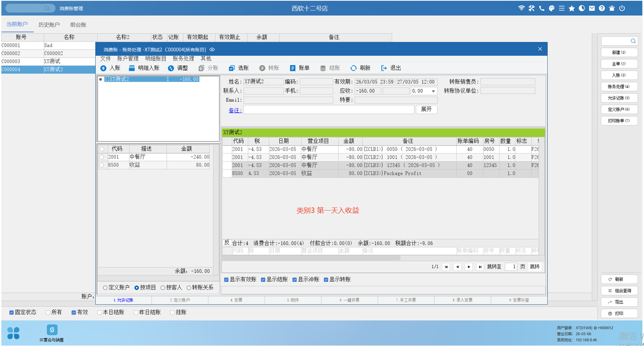Image resolution: width=644 pixels, height=346 pixels.
Task: Click the page number input field
Action: [x=511, y=267]
